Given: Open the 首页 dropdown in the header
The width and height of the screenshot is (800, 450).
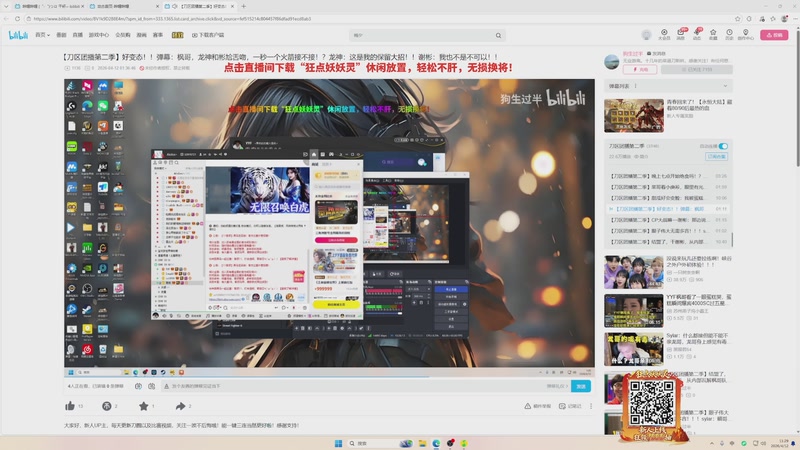Looking at the screenshot, I should click(42, 35).
